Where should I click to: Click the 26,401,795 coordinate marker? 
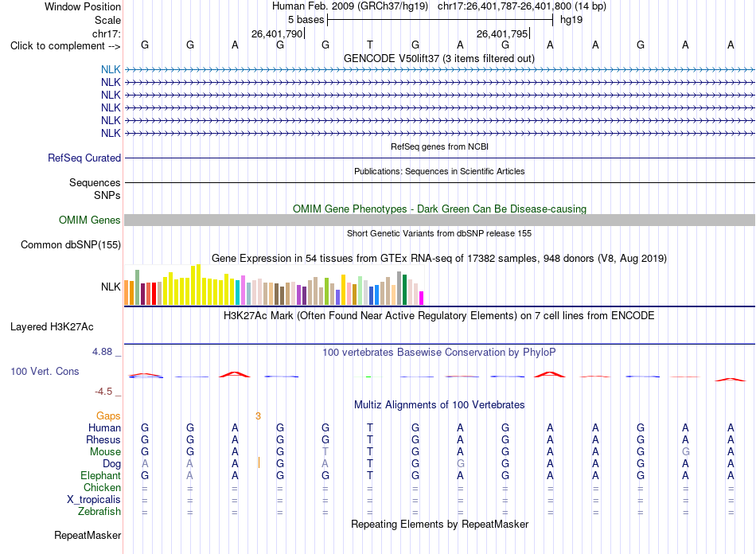[502, 33]
